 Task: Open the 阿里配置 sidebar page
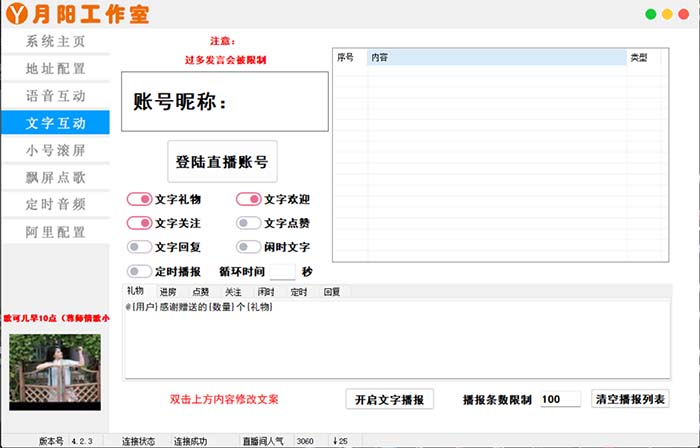(55, 232)
